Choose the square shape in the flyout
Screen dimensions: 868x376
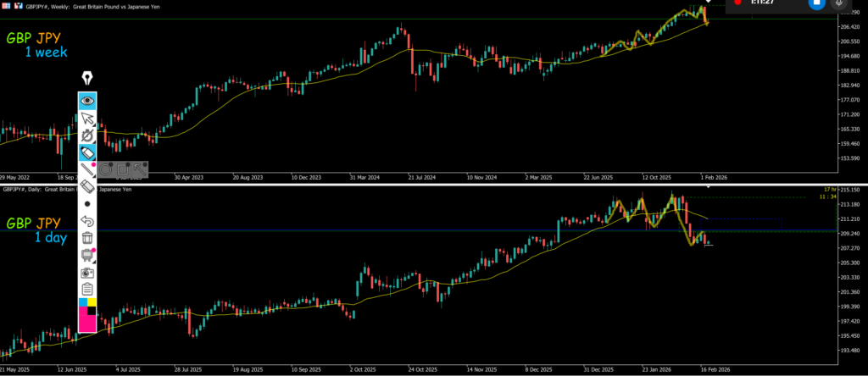tap(124, 169)
